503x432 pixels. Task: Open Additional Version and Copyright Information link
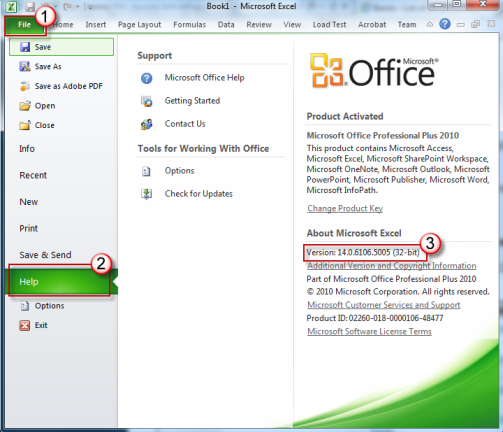[392, 266]
